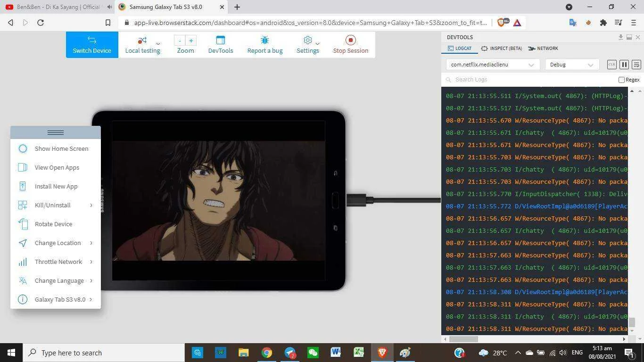Click the Galaxy Tab S3 info icon
The width and height of the screenshot is (644, 362).
click(x=23, y=299)
